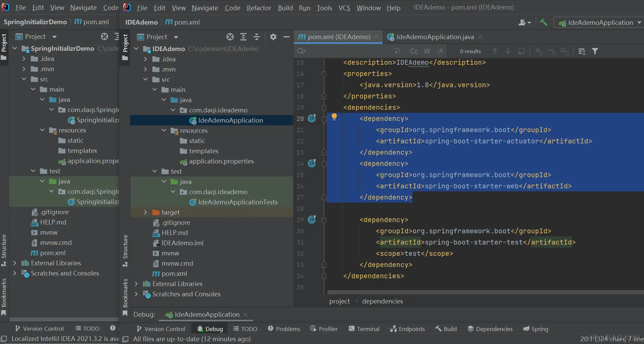Toggle Words (W) option in find bar

tap(427, 51)
